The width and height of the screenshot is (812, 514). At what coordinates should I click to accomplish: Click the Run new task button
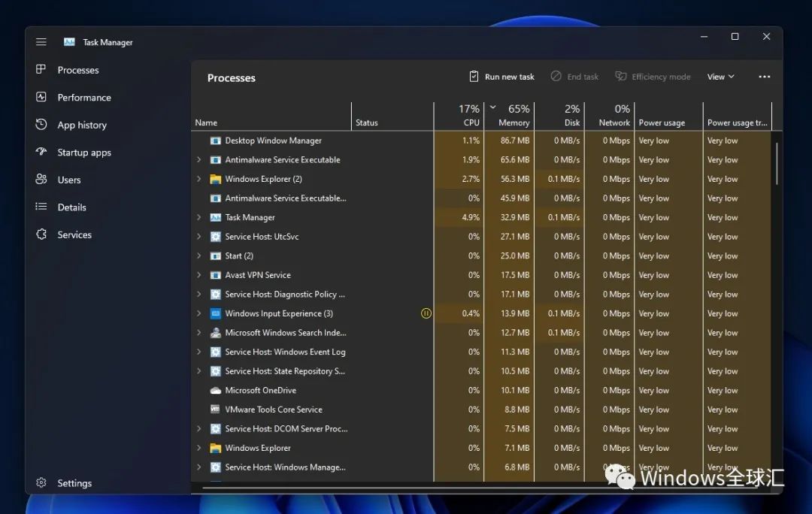[x=501, y=77]
